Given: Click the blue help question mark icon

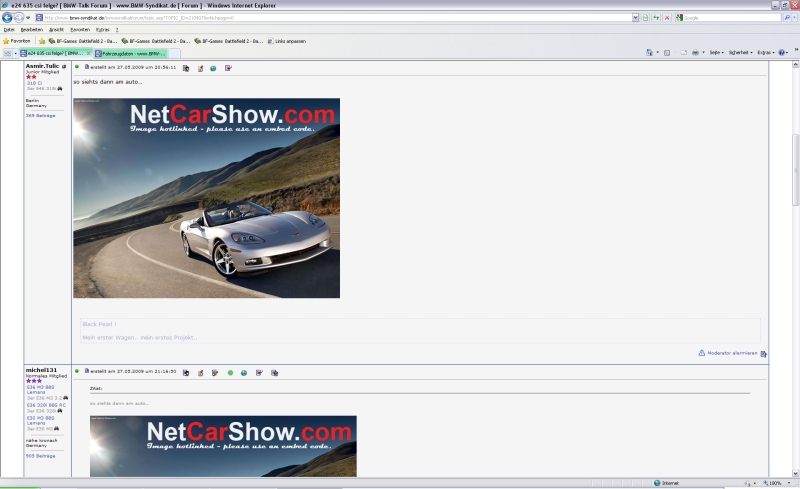Looking at the screenshot, I should (782, 53).
